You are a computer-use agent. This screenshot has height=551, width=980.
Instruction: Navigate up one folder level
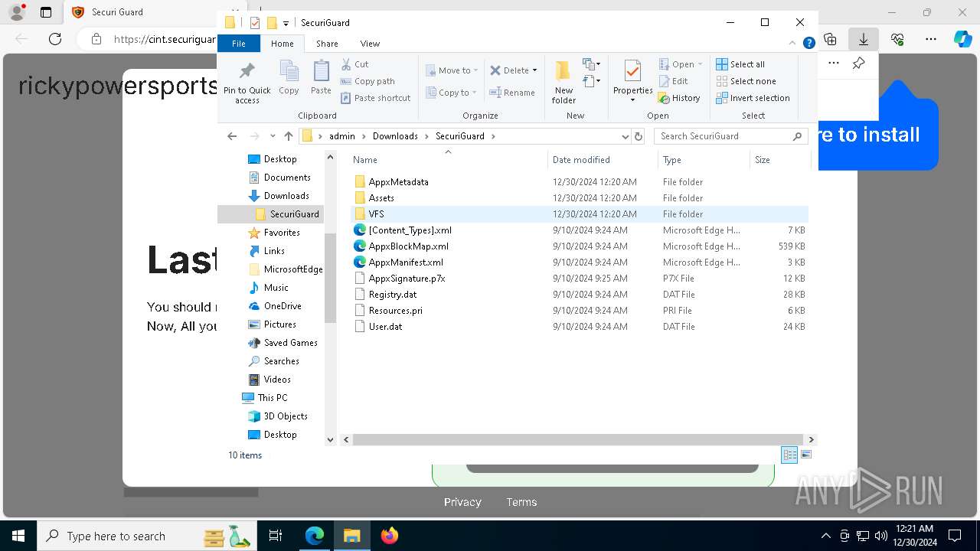288,136
